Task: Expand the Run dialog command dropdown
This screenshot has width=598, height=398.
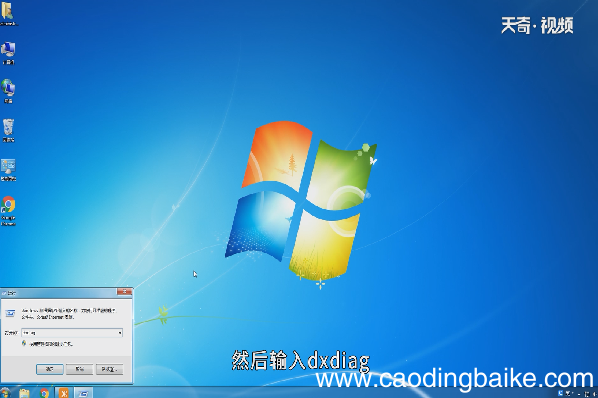Action: tap(120, 333)
